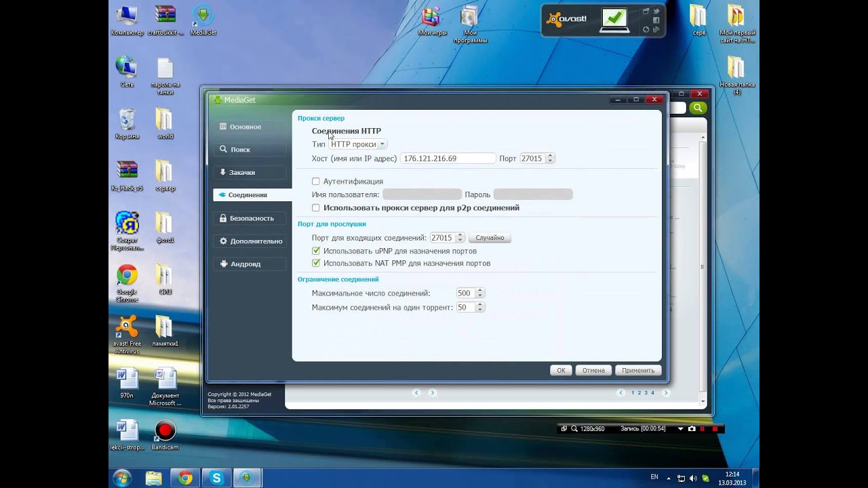The image size is (868, 488).
Task: Adjust maximum connections stepper (500)
Action: coord(480,293)
